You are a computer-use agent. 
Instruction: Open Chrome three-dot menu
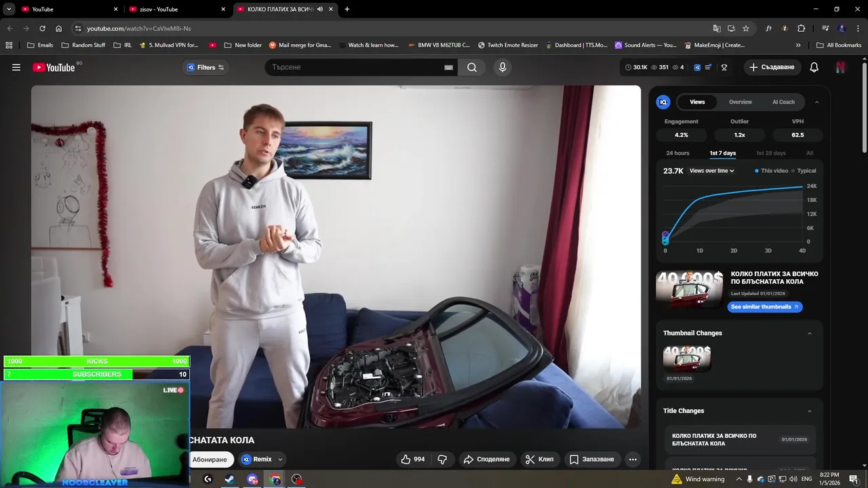tap(857, 28)
